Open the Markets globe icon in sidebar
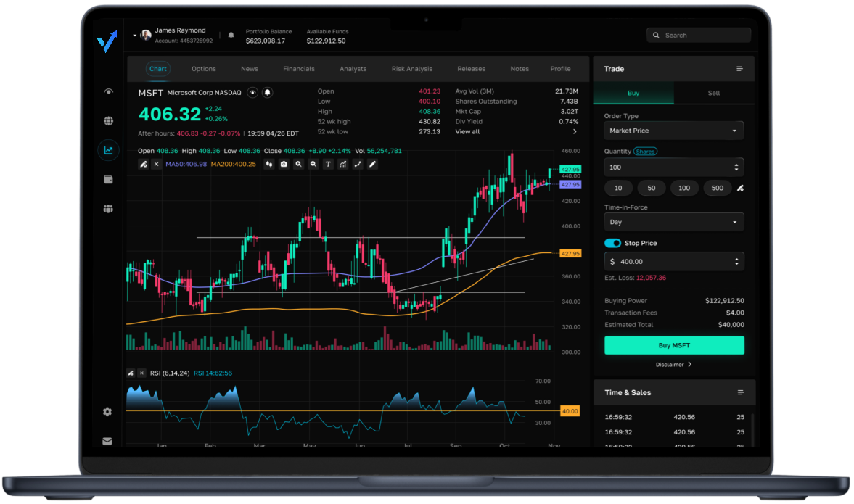 (x=108, y=121)
